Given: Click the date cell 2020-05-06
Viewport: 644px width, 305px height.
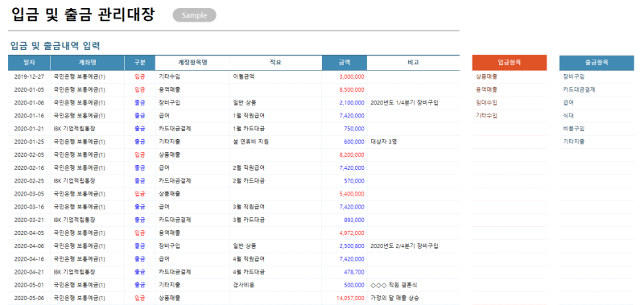Looking at the screenshot, I should (x=29, y=298).
